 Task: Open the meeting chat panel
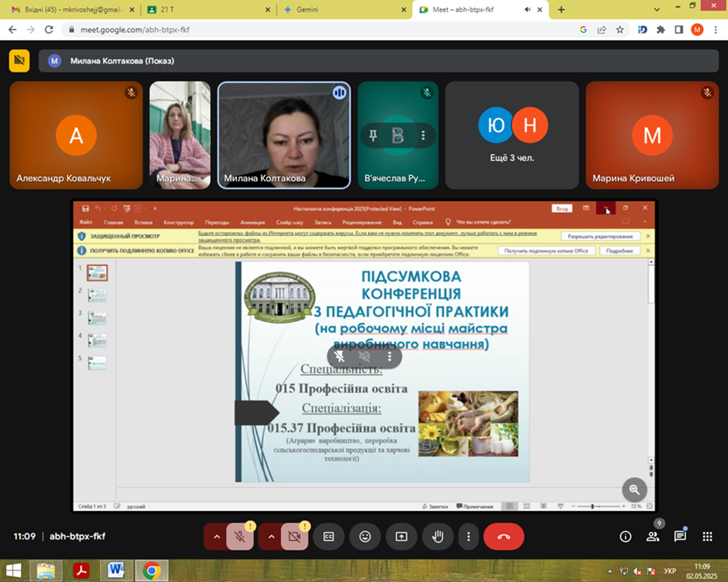(x=680, y=536)
